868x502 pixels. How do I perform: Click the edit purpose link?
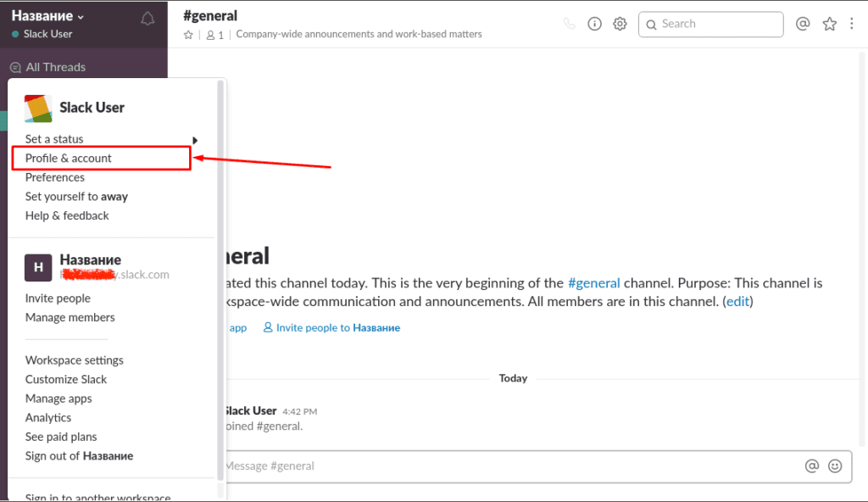(737, 302)
